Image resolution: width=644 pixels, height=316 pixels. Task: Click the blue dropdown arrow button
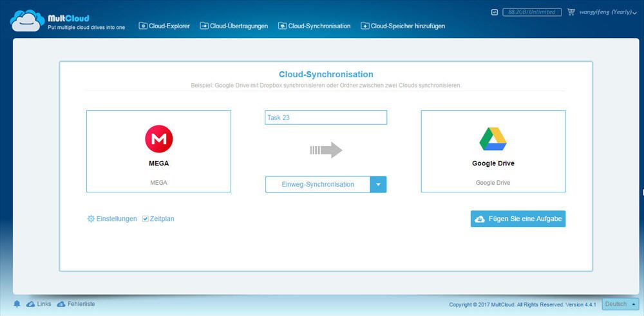[378, 184]
